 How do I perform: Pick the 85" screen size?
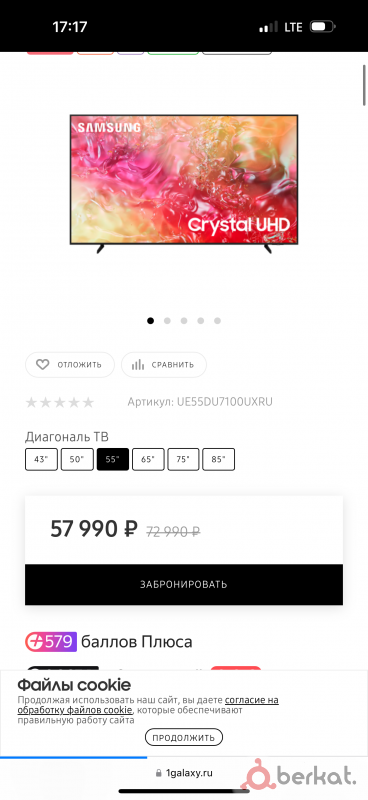pos(218,459)
